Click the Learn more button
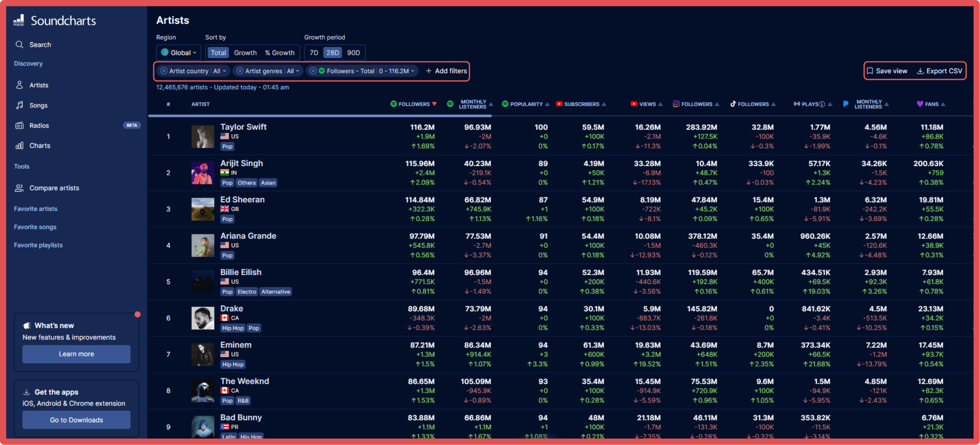Image resolution: width=980 pixels, height=445 pixels. point(76,354)
